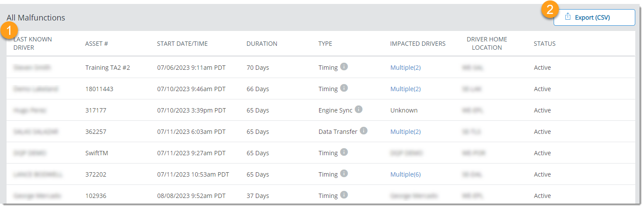
Task: Sort by Start Date/Time column header
Action: point(183,44)
